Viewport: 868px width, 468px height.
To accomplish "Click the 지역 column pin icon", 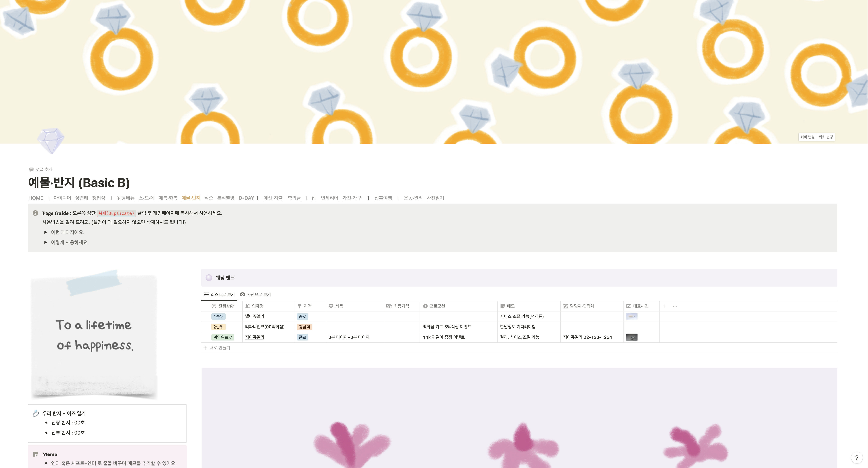I will pos(299,306).
